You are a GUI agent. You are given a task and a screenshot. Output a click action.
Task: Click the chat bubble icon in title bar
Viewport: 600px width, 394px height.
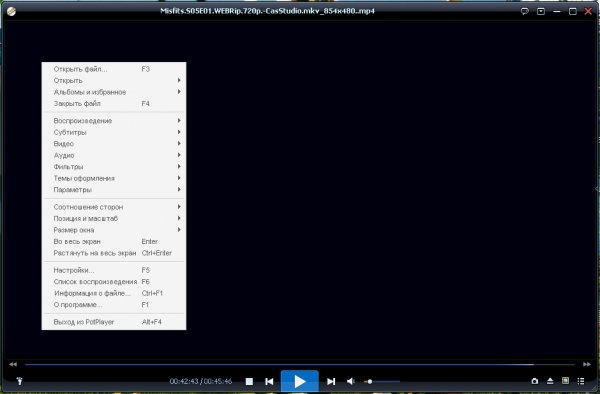click(x=525, y=11)
